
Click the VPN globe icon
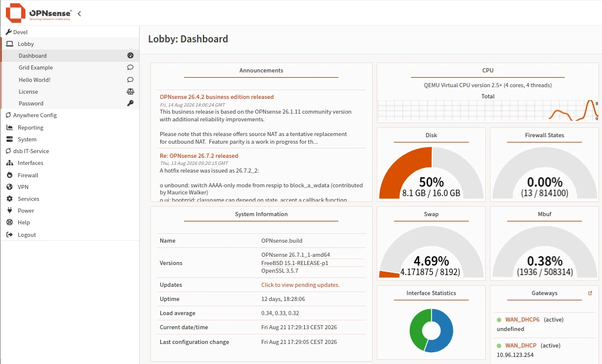click(9, 187)
